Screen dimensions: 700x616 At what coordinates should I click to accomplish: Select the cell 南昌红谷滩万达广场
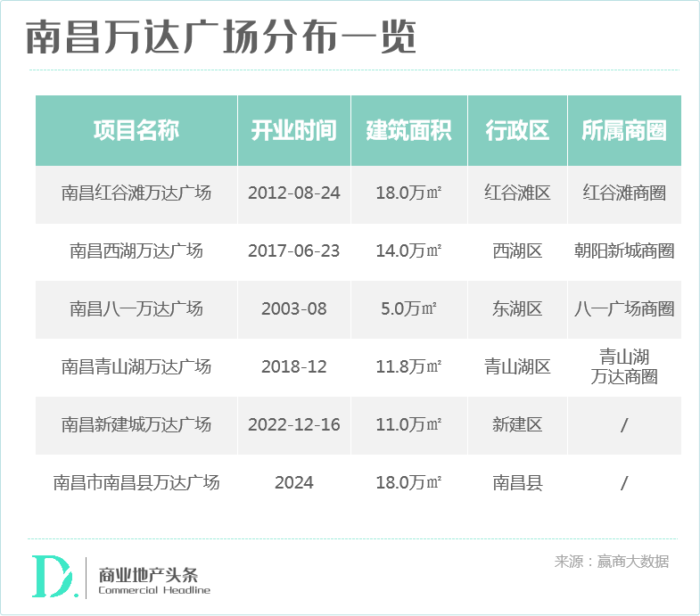coord(136,193)
